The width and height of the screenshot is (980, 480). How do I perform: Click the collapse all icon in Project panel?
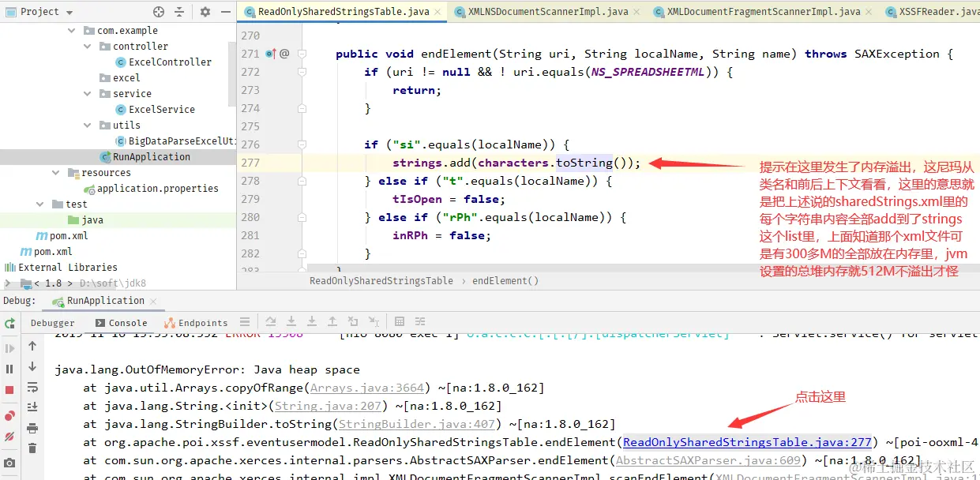click(180, 12)
